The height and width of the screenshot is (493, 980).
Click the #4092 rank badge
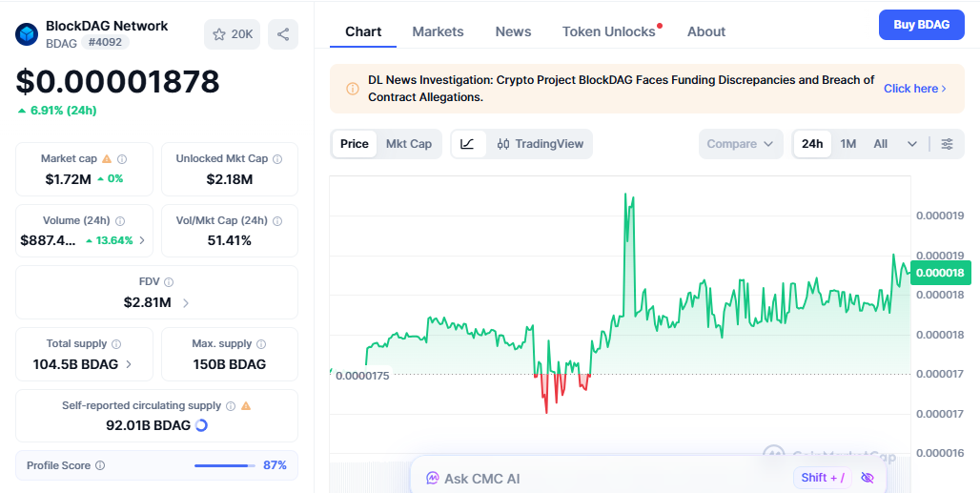click(x=105, y=43)
